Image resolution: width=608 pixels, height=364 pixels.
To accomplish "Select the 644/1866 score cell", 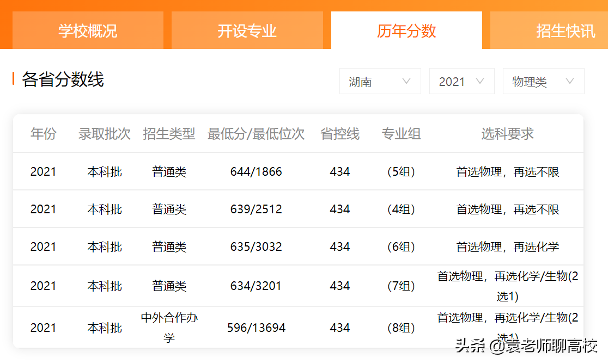I will coord(256,171).
